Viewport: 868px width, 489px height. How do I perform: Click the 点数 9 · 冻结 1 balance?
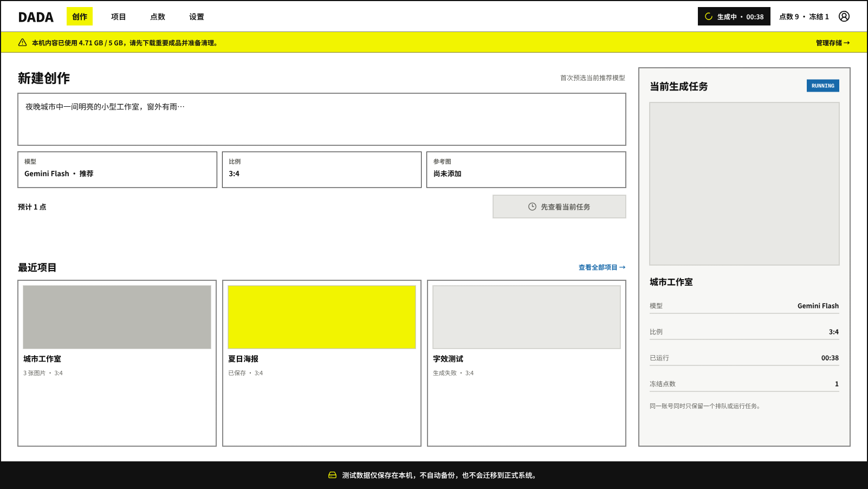coord(804,17)
